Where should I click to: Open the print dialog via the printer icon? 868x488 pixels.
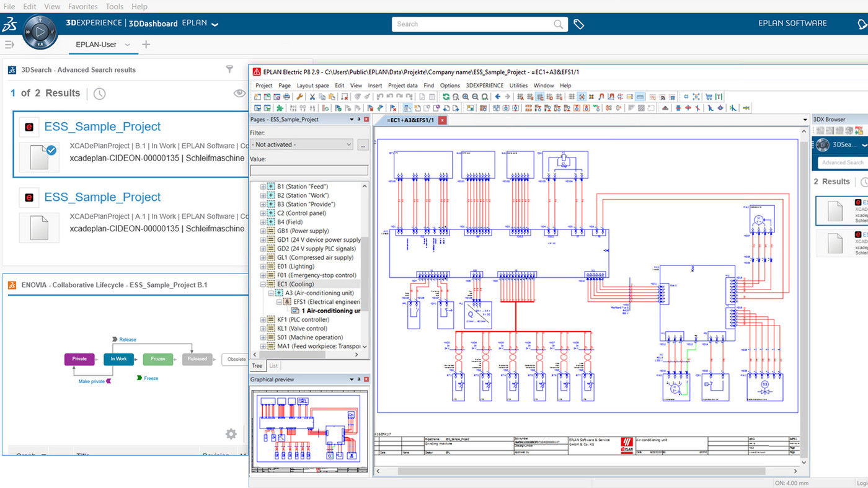[x=286, y=96]
